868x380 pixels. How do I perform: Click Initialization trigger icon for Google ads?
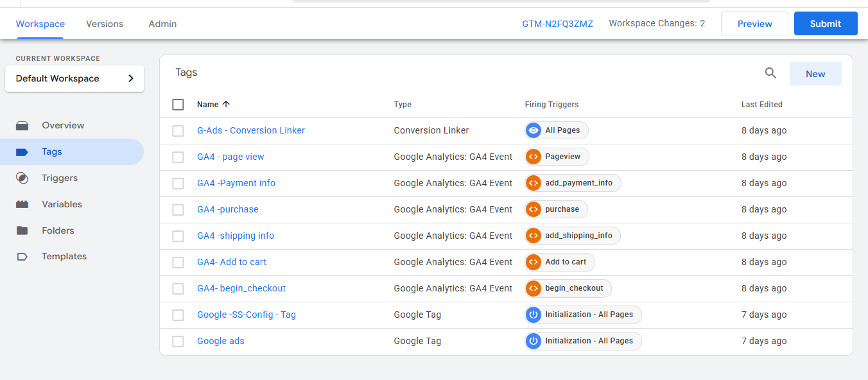coord(533,341)
